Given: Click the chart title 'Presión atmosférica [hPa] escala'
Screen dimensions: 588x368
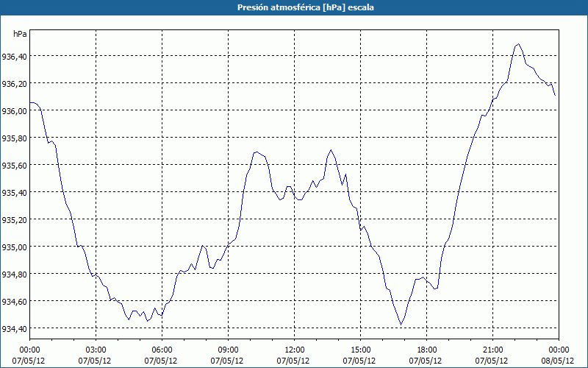Looking at the screenshot, I should click(x=305, y=7).
